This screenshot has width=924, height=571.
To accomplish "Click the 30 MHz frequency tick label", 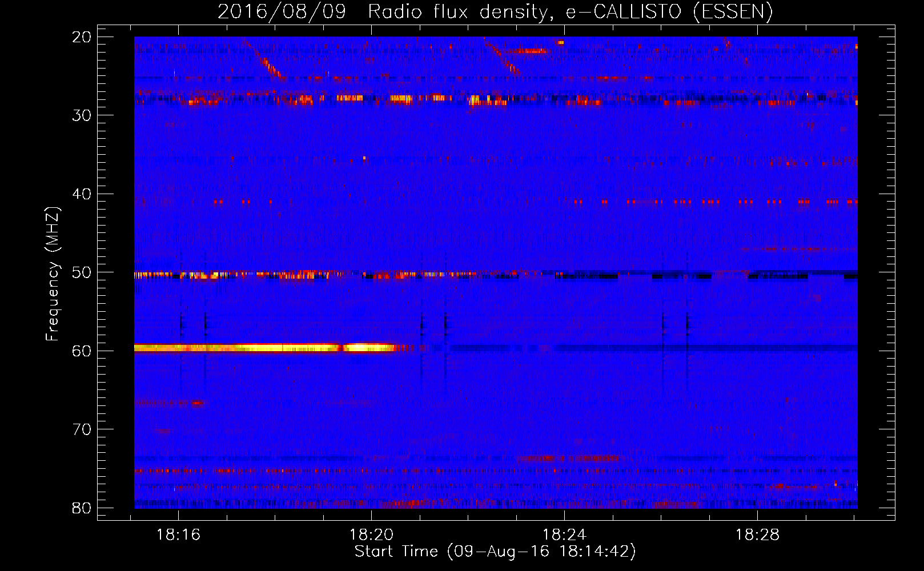I will [x=82, y=115].
